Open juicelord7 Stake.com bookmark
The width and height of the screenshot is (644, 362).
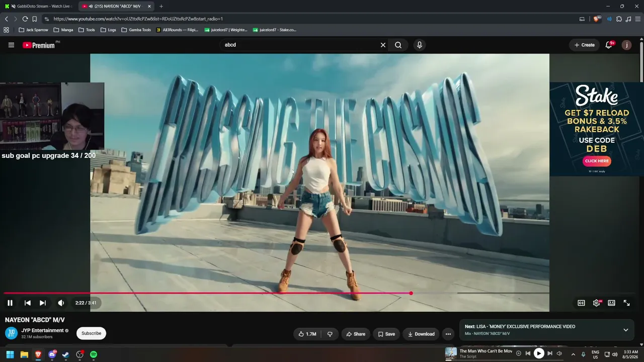click(275, 30)
